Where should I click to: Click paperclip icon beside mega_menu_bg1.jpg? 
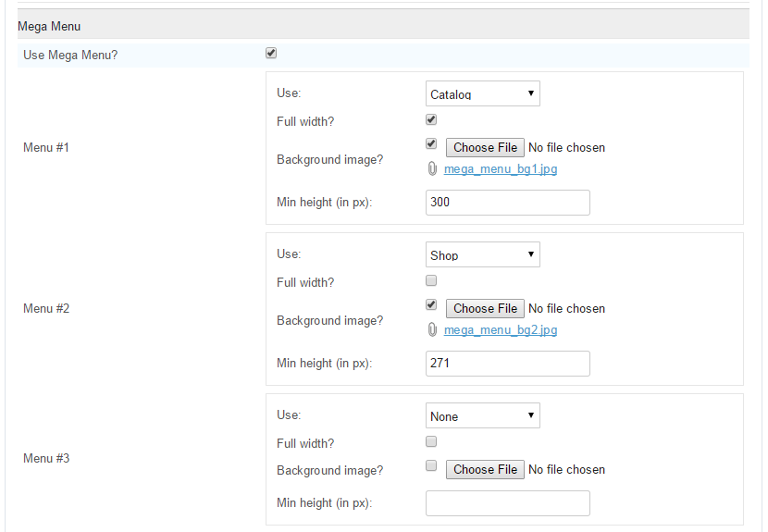point(432,169)
